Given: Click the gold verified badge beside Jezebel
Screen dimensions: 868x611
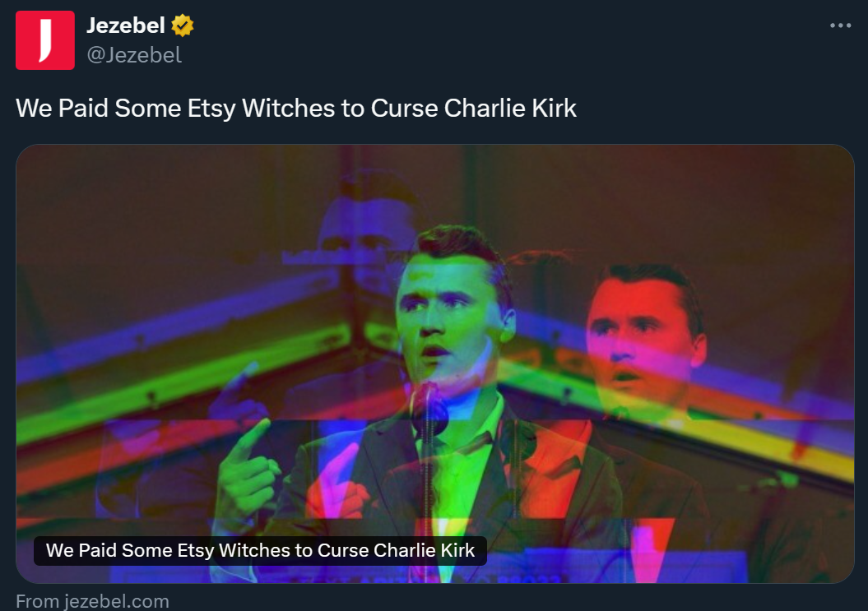Looking at the screenshot, I should pos(182,25).
